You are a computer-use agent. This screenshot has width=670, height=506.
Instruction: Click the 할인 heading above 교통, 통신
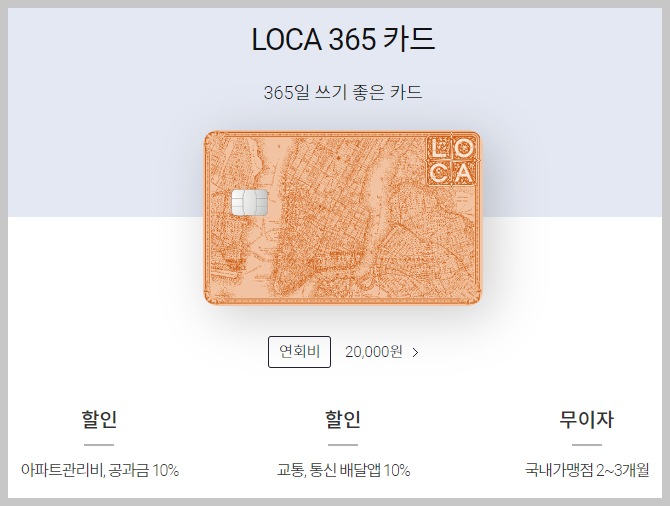343,419
